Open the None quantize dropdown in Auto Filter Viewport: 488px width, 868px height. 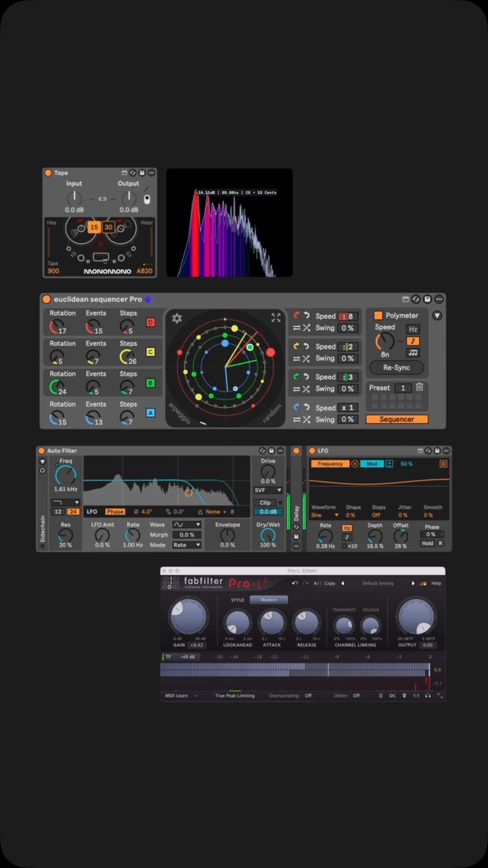(216, 512)
